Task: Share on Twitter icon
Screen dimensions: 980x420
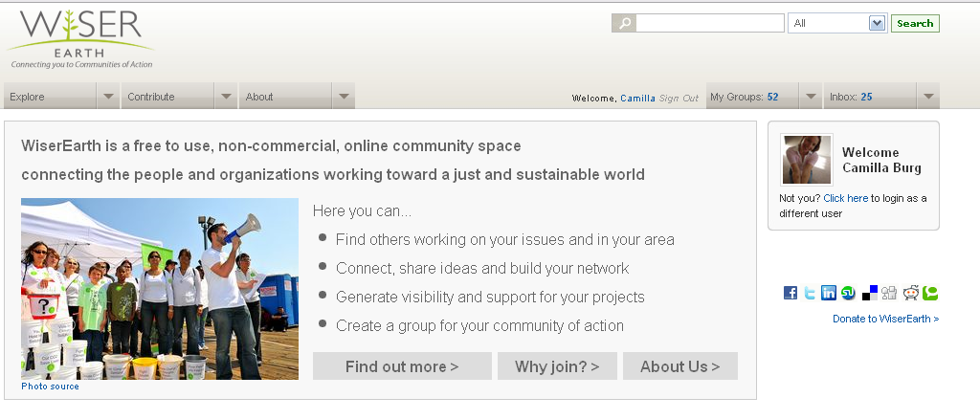Action: click(x=810, y=293)
